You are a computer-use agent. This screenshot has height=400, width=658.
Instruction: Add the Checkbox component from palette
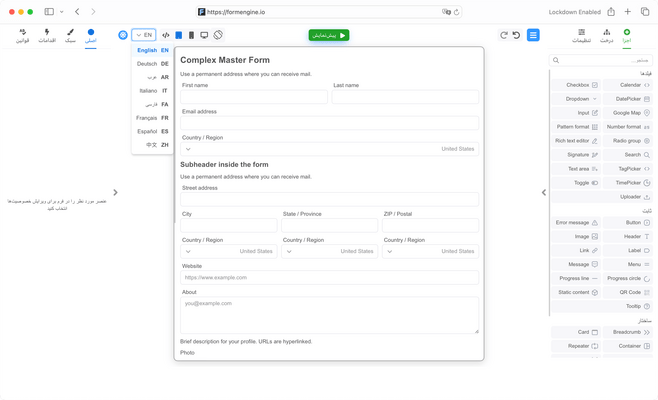[x=576, y=85]
